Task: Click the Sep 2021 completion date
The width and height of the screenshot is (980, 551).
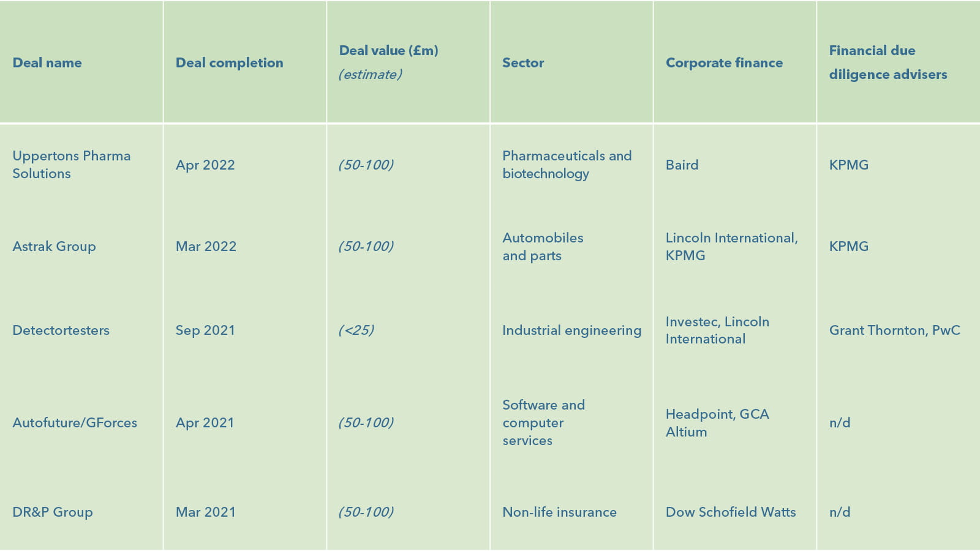Action: pyautogui.click(x=205, y=331)
